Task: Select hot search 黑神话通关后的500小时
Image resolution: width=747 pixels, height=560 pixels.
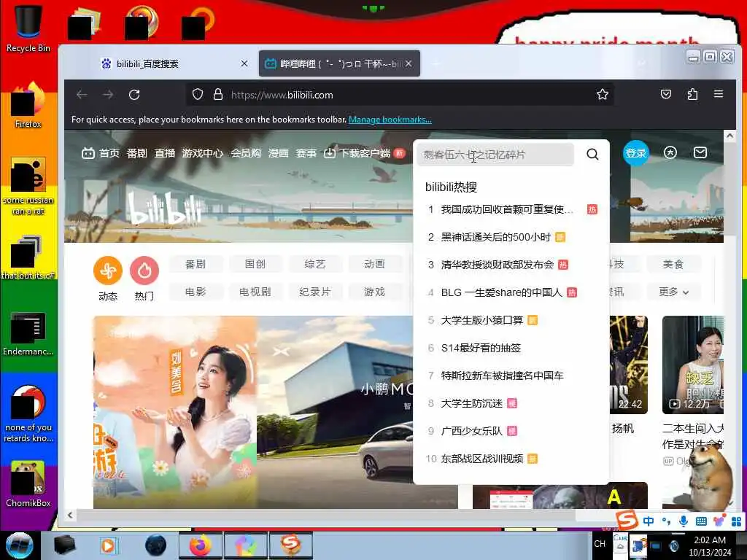Action: tap(495, 237)
